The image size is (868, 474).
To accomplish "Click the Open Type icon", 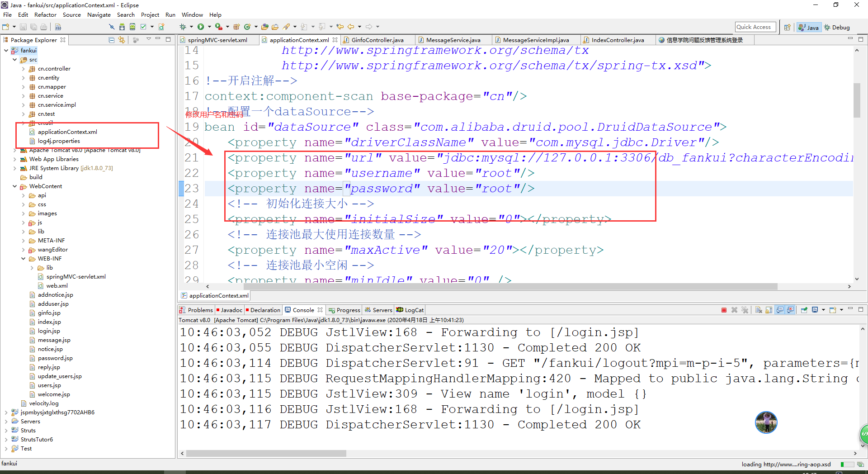I will click(x=265, y=27).
